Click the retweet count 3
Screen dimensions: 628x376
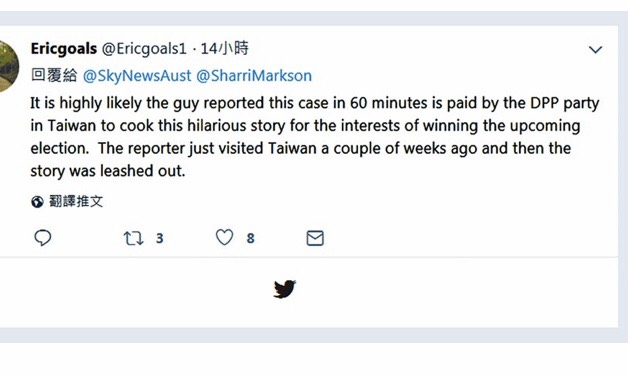pos(159,239)
